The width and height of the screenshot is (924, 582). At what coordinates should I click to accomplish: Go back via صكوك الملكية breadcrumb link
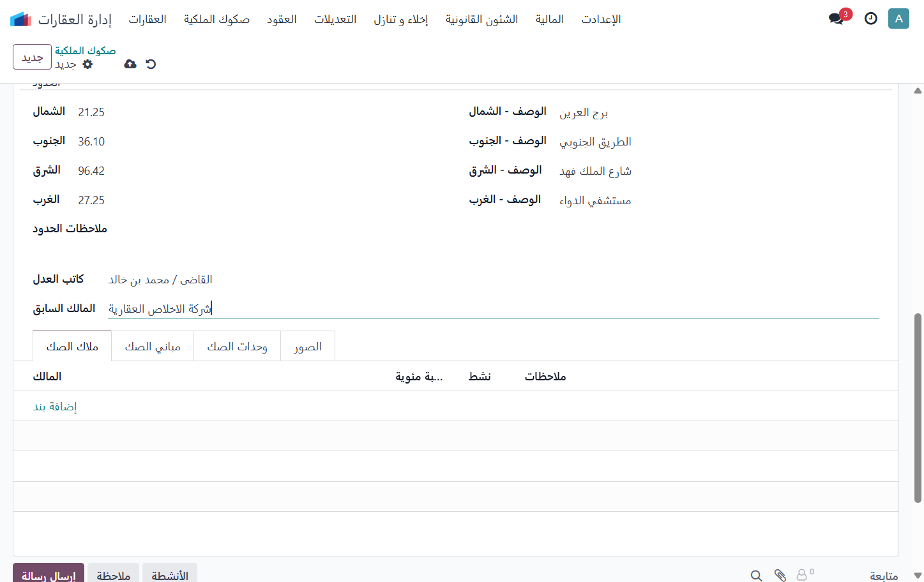[x=86, y=50]
